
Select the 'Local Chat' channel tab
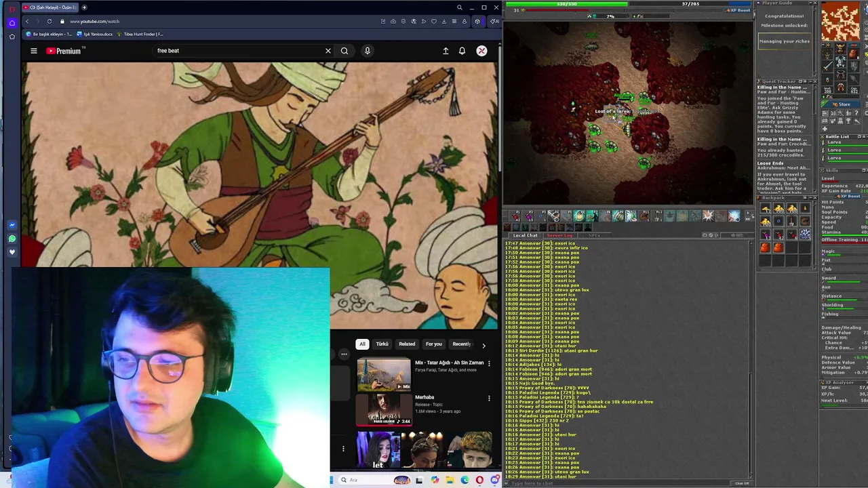click(525, 235)
